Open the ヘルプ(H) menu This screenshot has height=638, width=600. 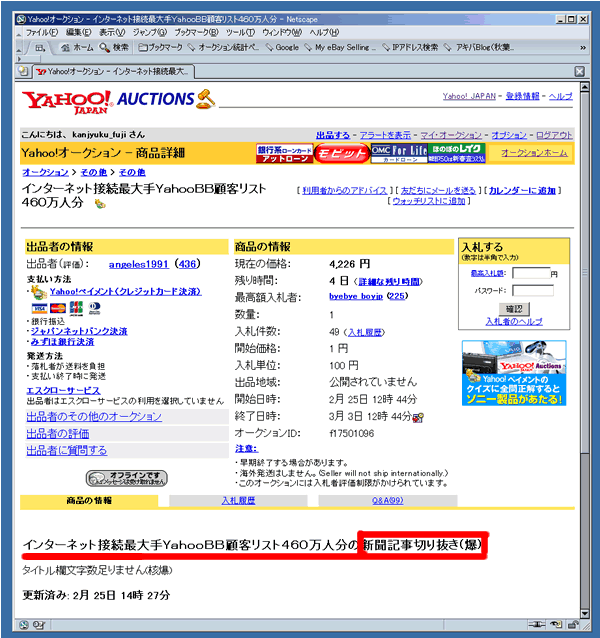(x=324, y=33)
